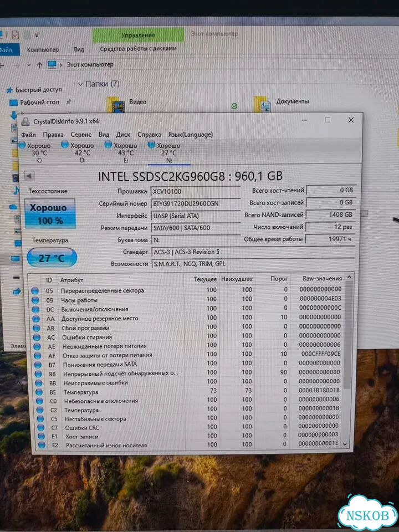The height and width of the screenshot is (532, 399).
Task: Select the B8 Непрерывный подсчёт attribute text
Action: pos(121,374)
